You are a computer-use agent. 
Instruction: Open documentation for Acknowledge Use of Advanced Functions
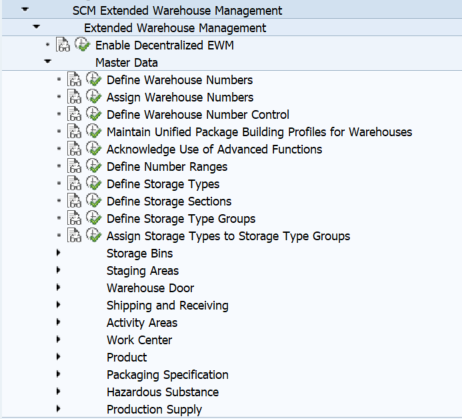click(x=74, y=149)
